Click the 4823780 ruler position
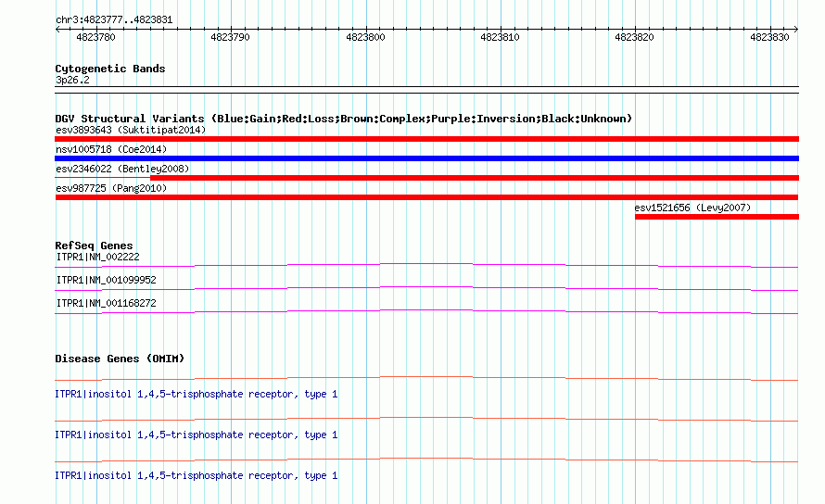This screenshot has height=504, width=825. click(95, 37)
